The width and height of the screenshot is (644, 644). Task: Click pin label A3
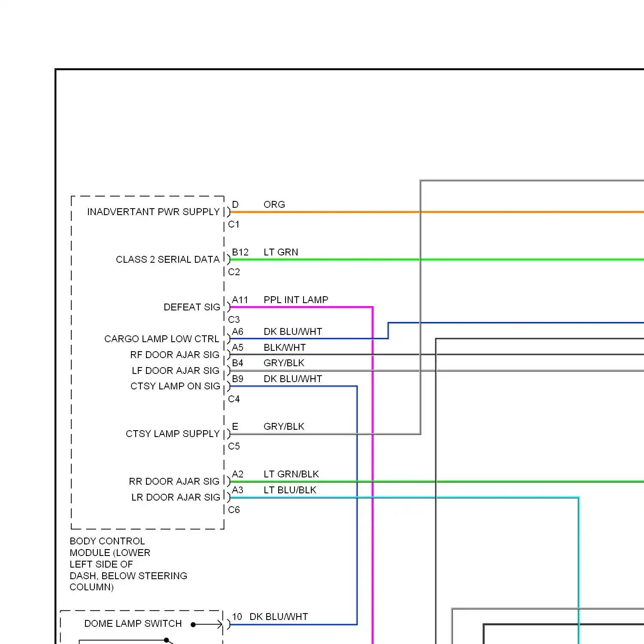click(238, 490)
